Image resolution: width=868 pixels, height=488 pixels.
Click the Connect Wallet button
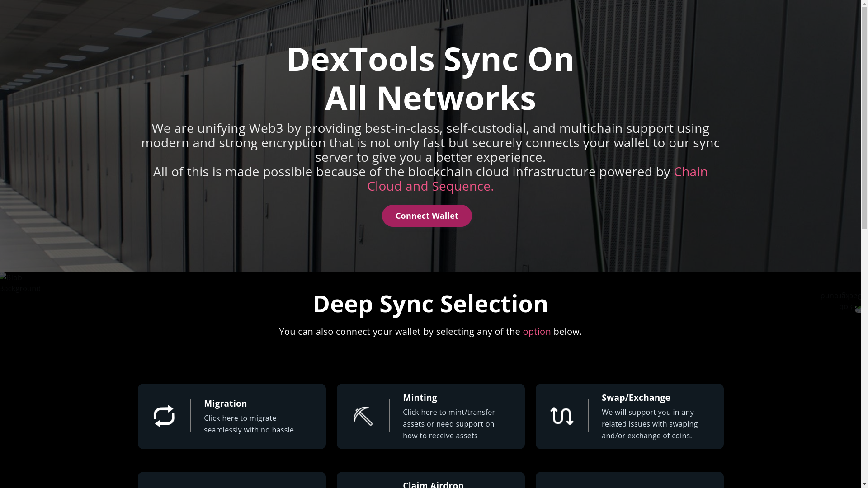[427, 216]
